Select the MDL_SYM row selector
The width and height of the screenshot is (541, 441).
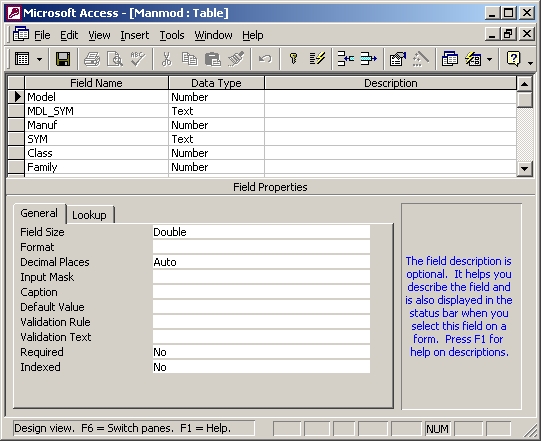point(16,111)
